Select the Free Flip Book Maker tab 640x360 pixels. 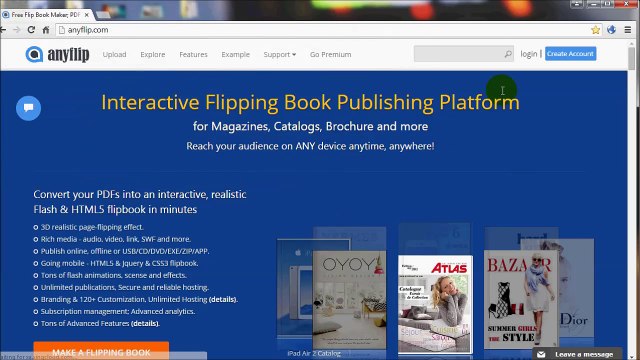[x=46, y=15]
